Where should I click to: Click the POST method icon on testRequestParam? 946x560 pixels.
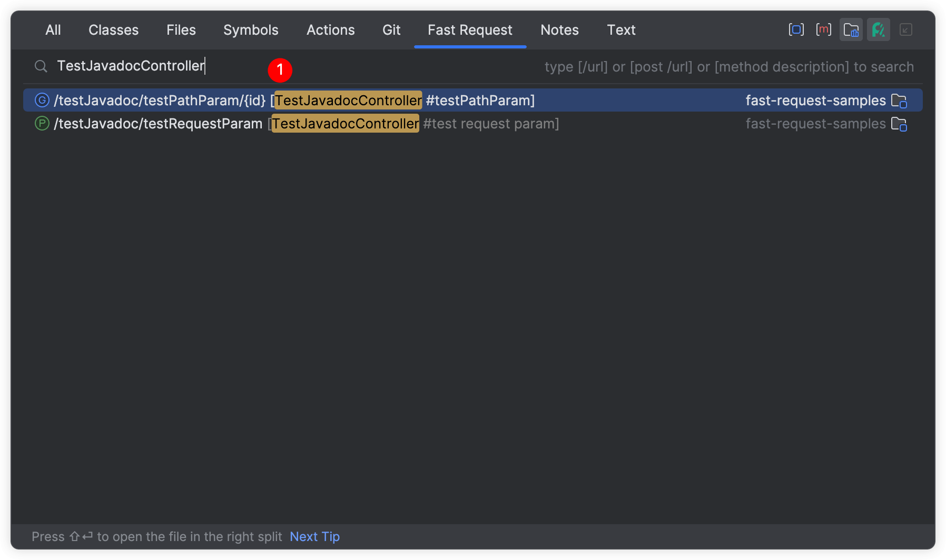pos(42,124)
